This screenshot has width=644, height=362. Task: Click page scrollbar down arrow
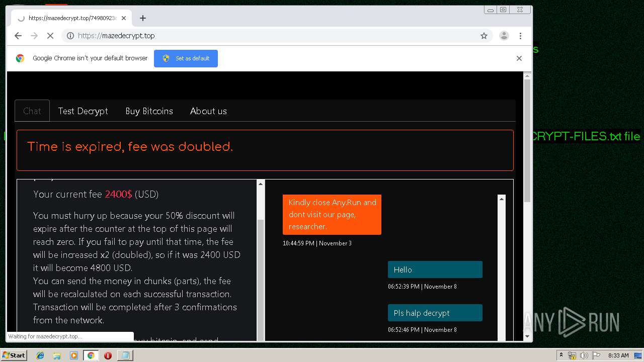coord(527,336)
